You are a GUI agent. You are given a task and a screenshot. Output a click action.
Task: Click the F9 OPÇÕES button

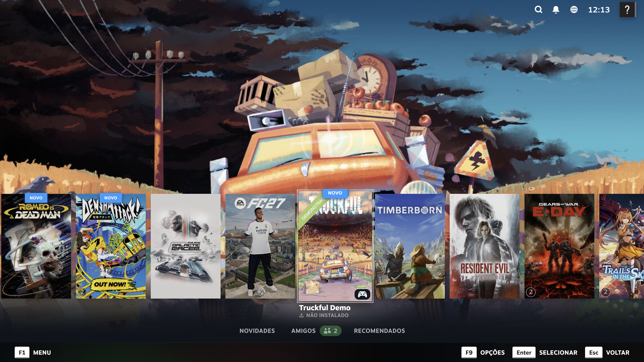[x=483, y=353]
